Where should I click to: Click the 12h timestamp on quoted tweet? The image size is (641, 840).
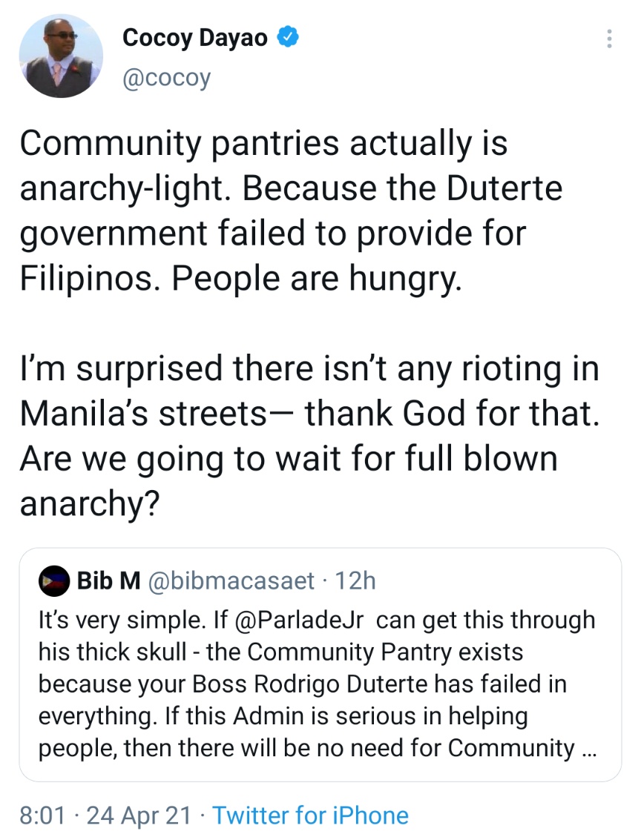tap(355, 581)
